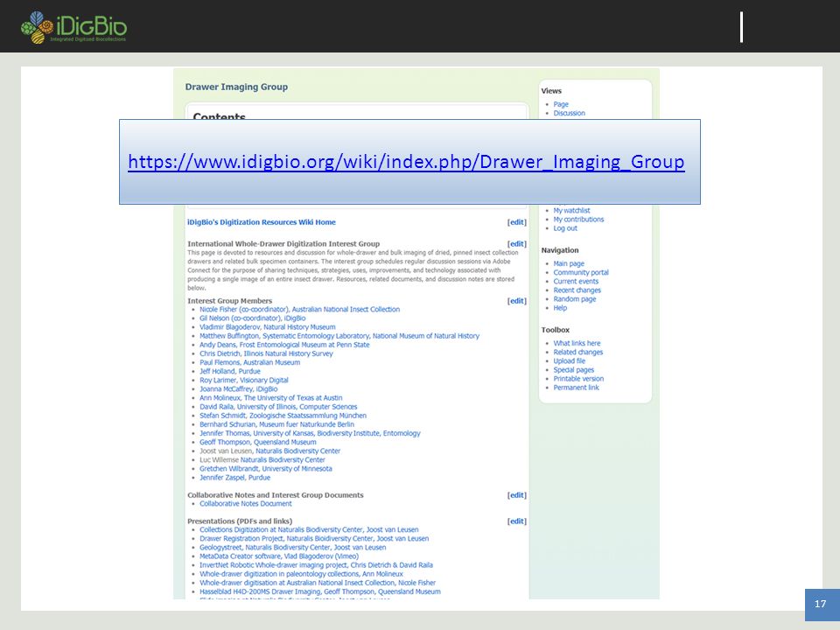Open My contributions link
The image size is (840, 630).
(x=578, y=220)
